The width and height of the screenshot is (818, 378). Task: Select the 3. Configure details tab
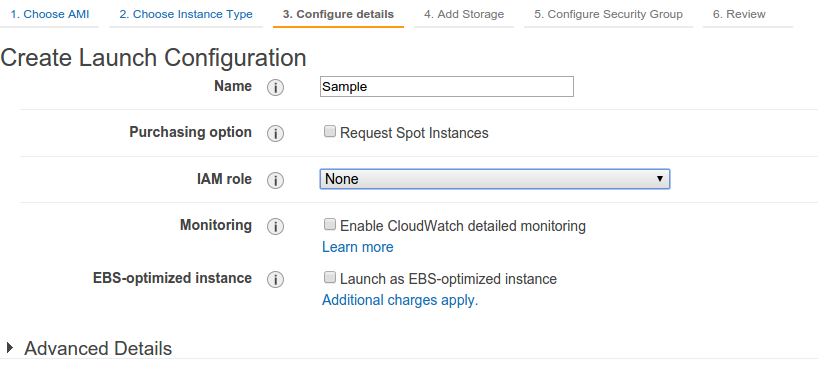point(338,15)
